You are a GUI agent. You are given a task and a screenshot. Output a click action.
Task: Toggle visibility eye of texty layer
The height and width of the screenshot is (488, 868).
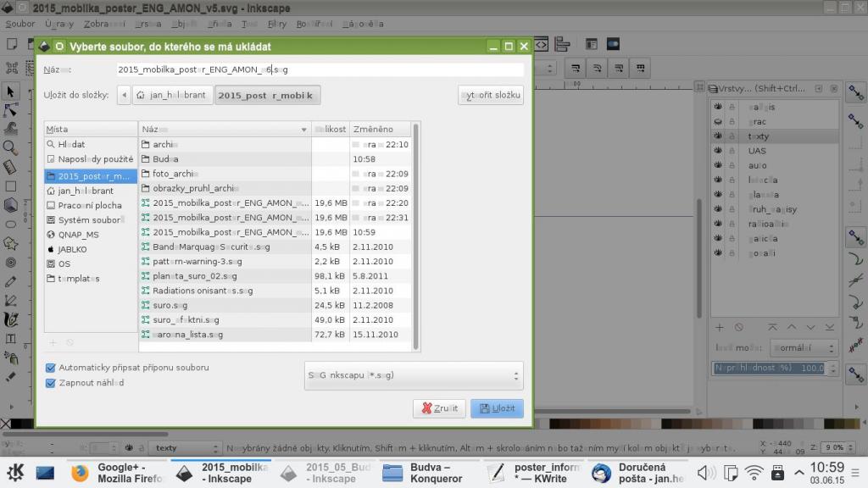tap(718, 136)
